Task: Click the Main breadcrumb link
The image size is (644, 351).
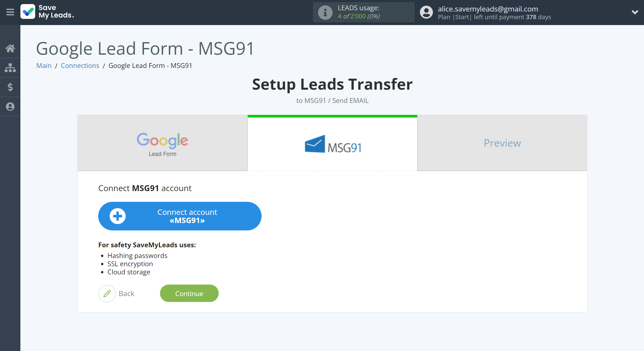Action: (x=44, y=65)
